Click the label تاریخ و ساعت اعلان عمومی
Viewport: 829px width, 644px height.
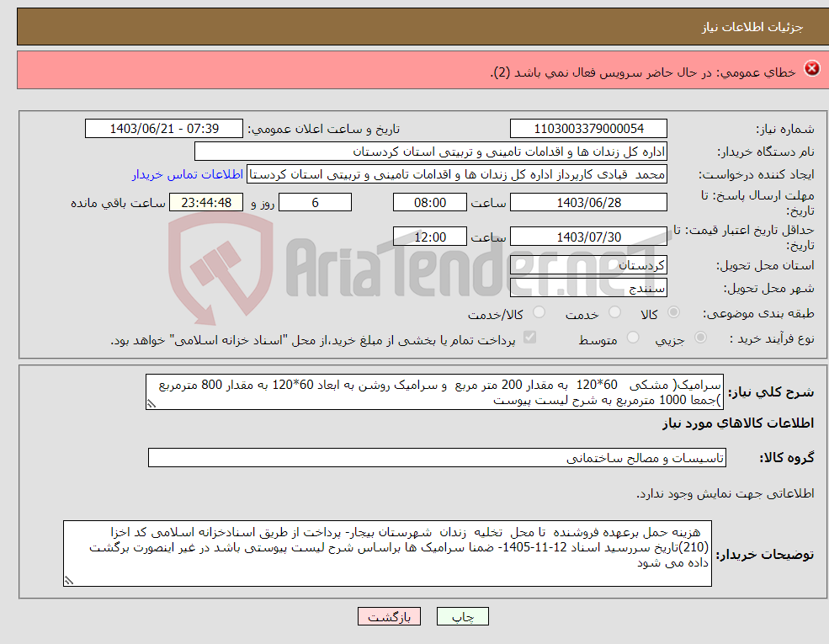(323, 129)
